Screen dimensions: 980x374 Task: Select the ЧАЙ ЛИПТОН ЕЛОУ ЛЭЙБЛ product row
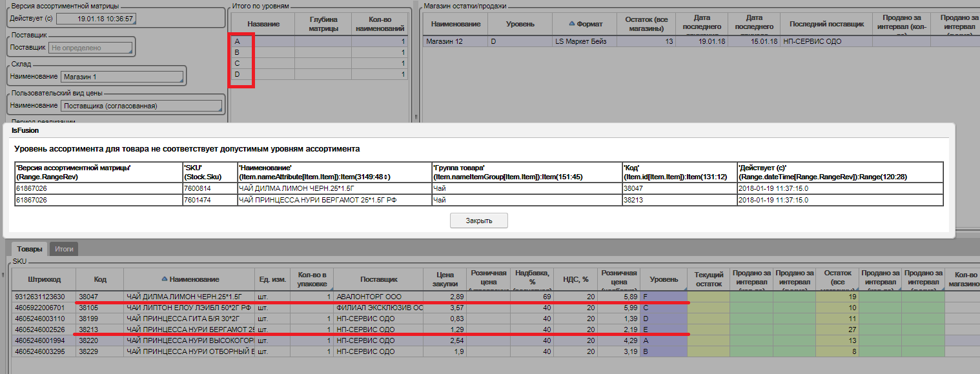tap(187, 308)
